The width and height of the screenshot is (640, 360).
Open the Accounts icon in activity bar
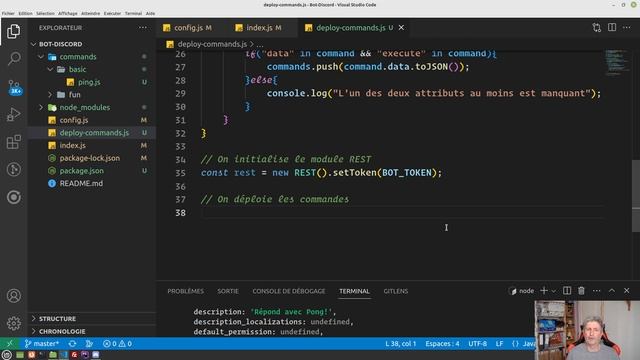(13, 296)
